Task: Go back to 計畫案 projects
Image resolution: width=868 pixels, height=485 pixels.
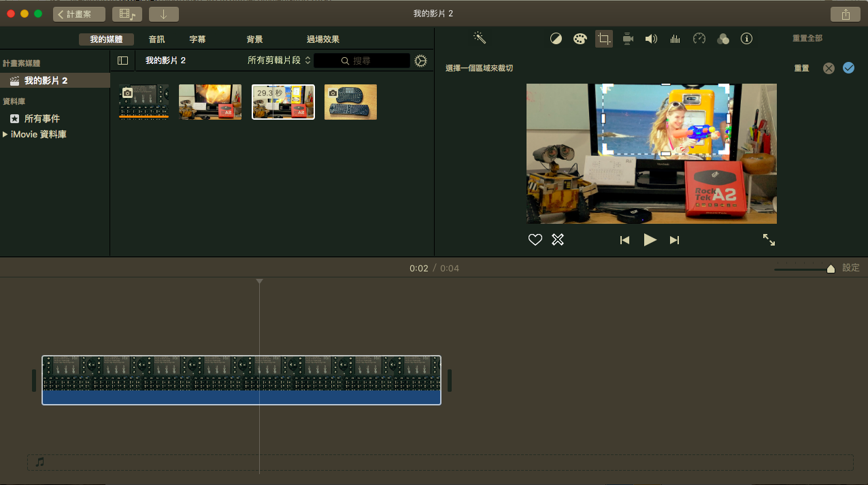Action: coord(79,14)
